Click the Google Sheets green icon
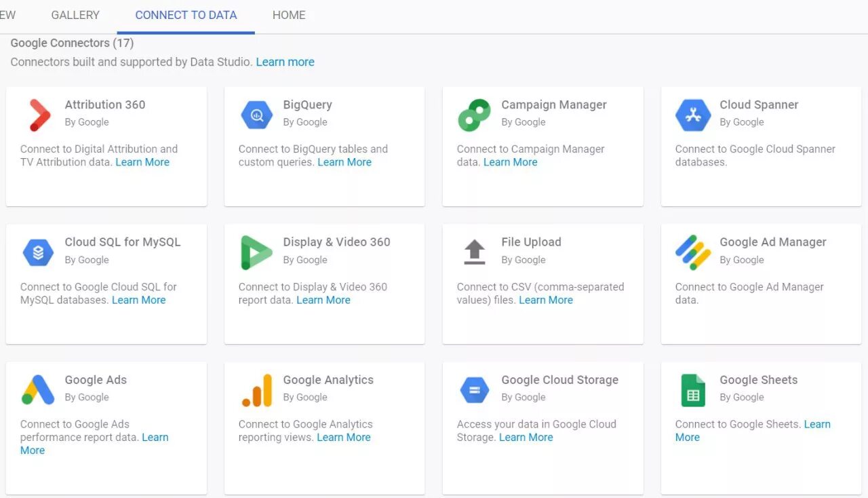This screenshot has width=868, height=498. tap(693, 390)
